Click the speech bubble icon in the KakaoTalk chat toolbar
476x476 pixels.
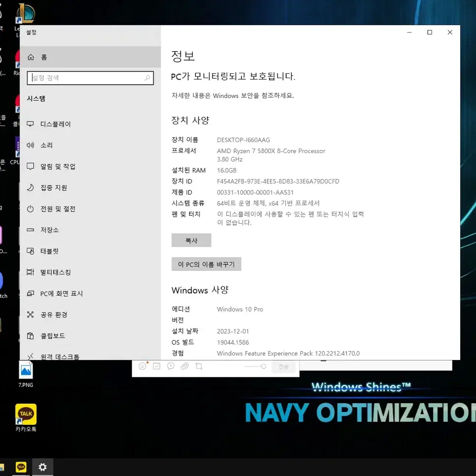click(171, 366)
